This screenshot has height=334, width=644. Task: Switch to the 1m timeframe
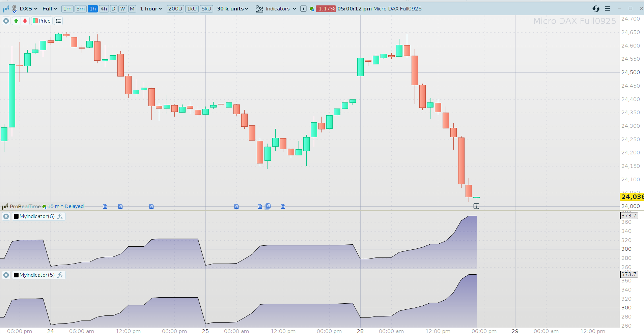(67, 9)
